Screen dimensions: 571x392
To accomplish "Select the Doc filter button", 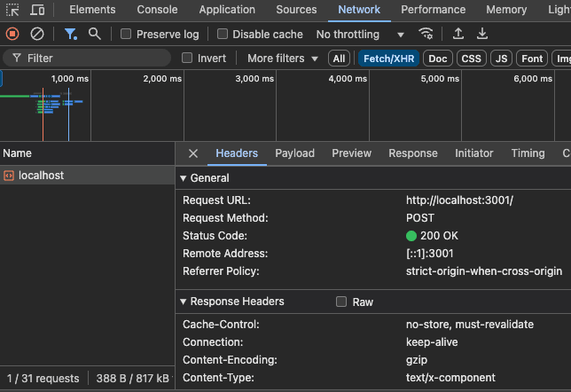I will tap(437, 59).
